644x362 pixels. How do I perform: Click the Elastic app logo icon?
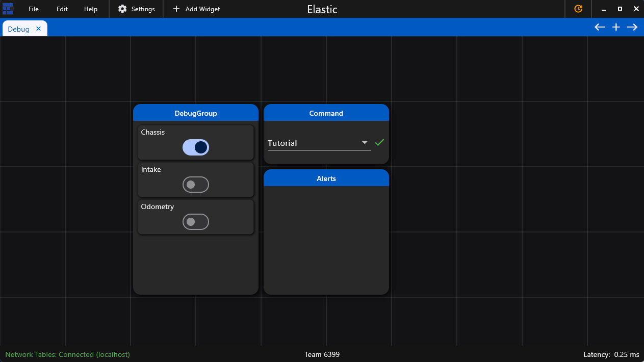tap(8, 9)
